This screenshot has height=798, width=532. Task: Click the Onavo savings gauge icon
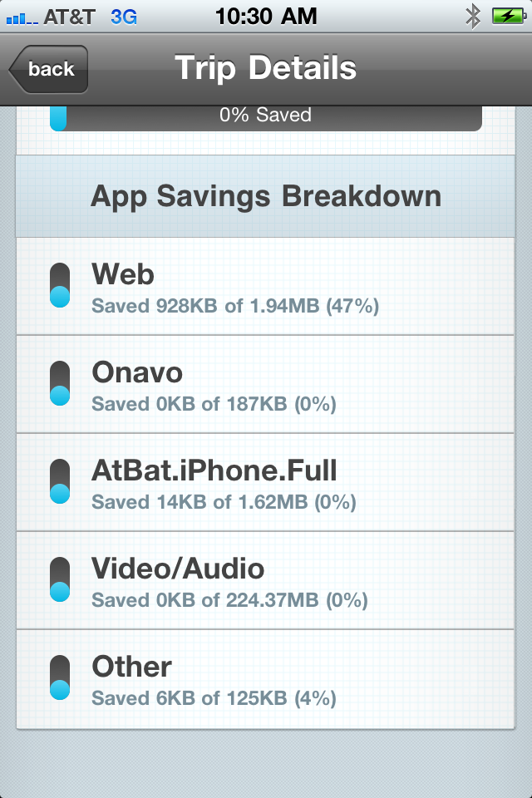click(x=60, y=384)
